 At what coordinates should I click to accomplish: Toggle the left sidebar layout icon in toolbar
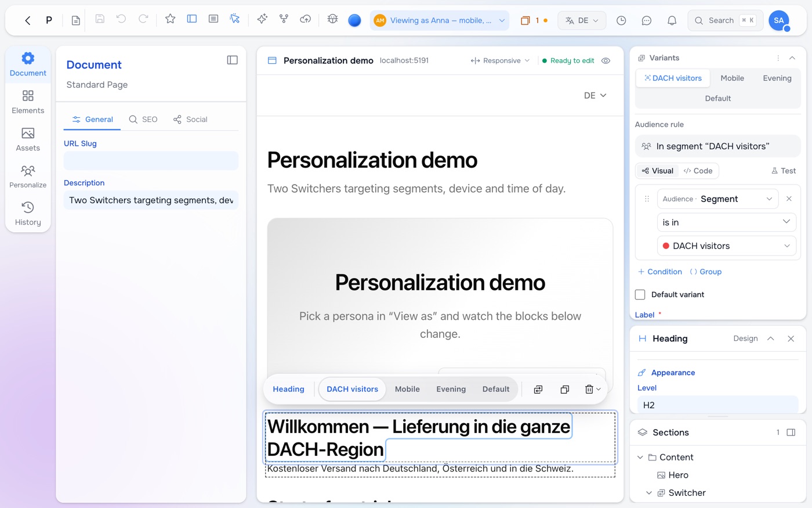(x=192, y=19)
